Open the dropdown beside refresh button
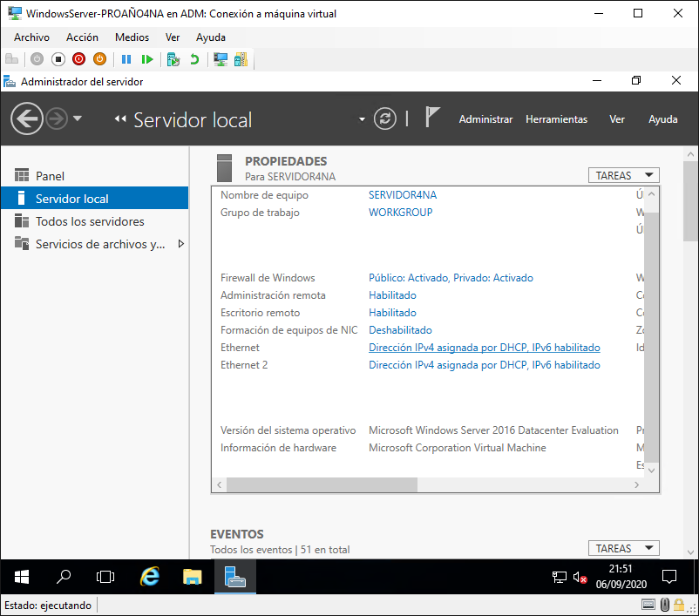This screenshot has width=699, height=616. tap(362, 119)
